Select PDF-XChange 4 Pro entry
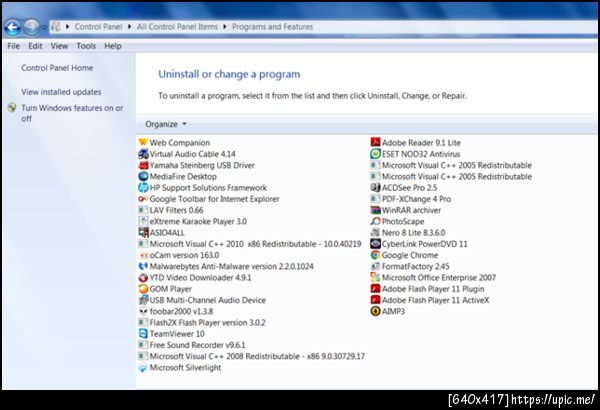 (411, 199)
